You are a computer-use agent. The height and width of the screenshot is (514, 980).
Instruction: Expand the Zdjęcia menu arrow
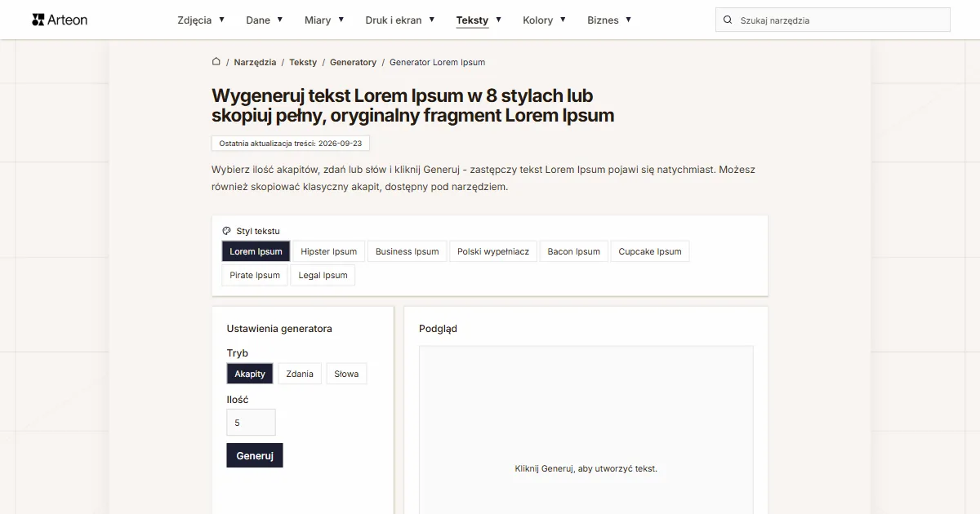coord(222,20)
